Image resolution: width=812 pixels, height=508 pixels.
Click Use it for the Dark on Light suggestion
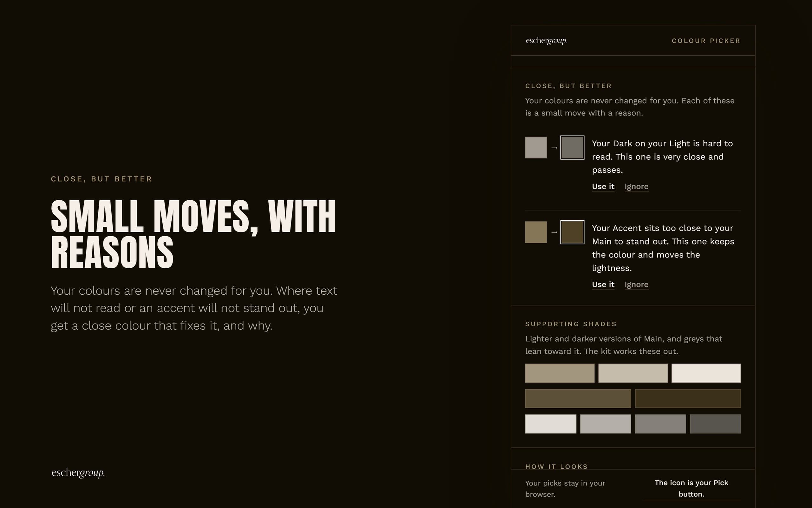(603, 186)
